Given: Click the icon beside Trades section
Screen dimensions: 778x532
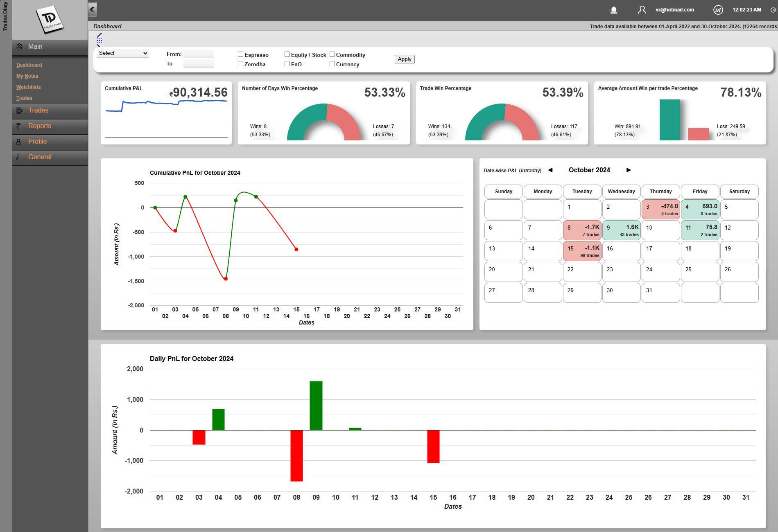Looking at the screenshot, I should [x=19, y=110].
